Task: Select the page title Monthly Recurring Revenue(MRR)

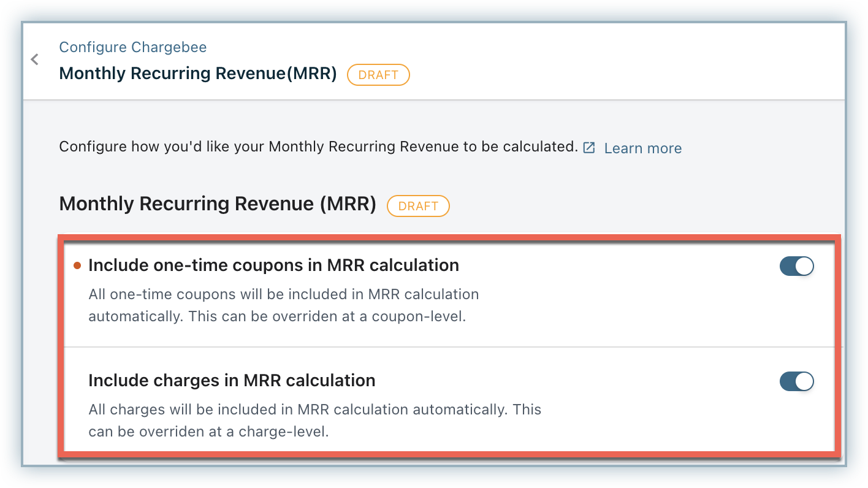Action: (198, 74)
